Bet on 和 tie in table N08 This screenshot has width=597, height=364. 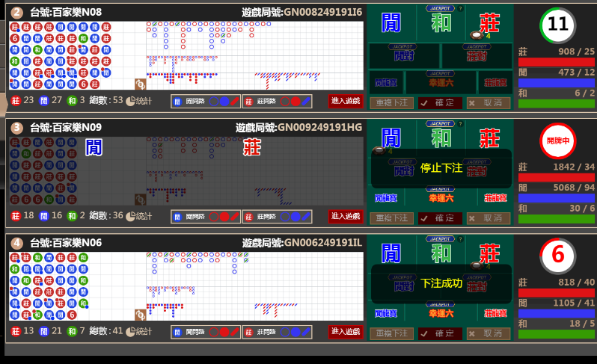441,22
